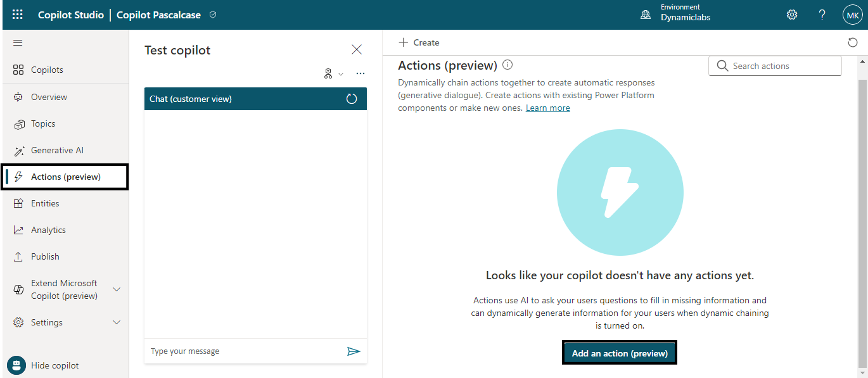868x378 pixels.
Task: Expand the Settings menu chevron
Action: 117,322
